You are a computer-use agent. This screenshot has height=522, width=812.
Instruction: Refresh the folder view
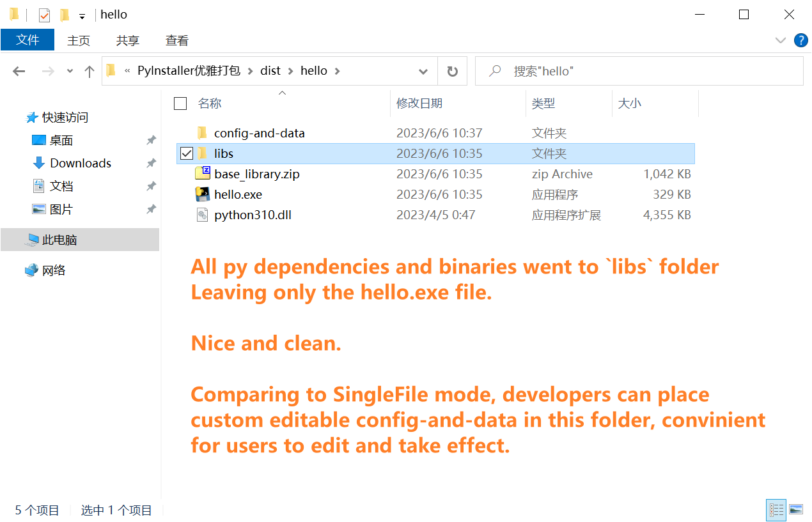tap(452, 71)
